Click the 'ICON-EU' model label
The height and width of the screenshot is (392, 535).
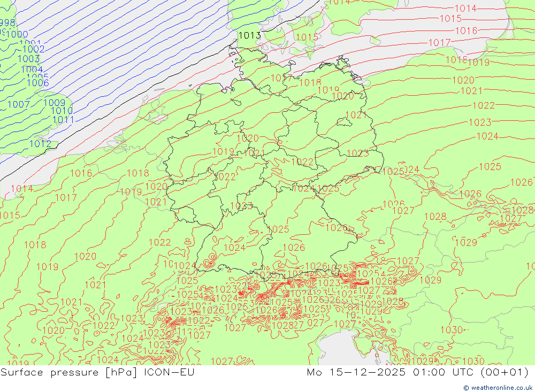coord(169,372)
